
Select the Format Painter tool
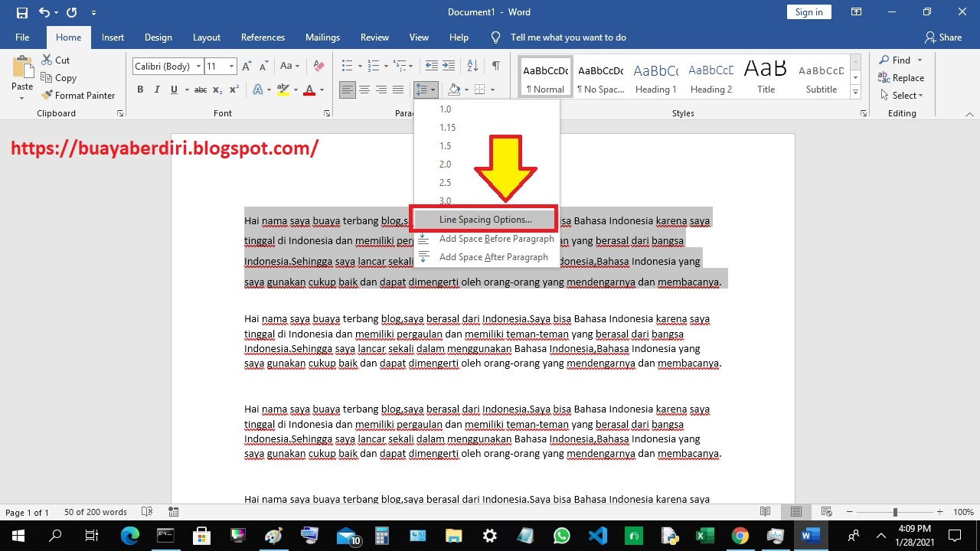coord(77,96)
